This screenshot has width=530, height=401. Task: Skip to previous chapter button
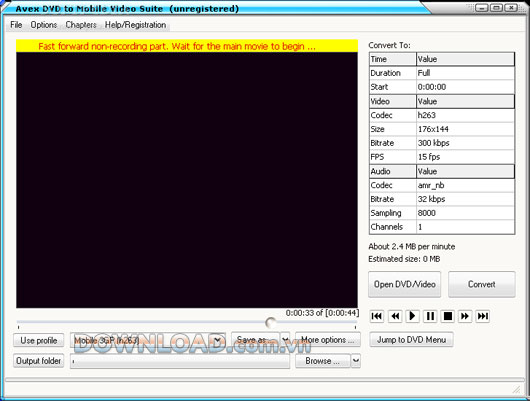377,316
